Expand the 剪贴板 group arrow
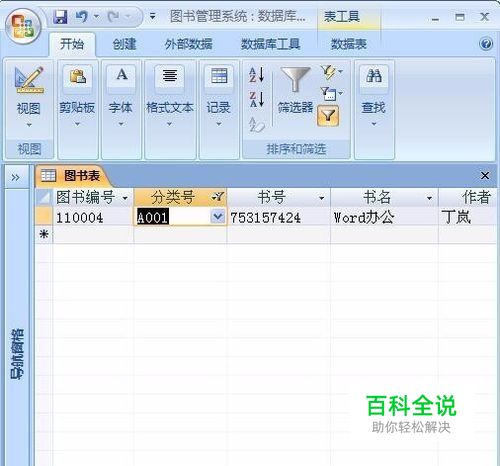This screenshot has width=500, height=466. pyautogui.click(x=77, y=124)
